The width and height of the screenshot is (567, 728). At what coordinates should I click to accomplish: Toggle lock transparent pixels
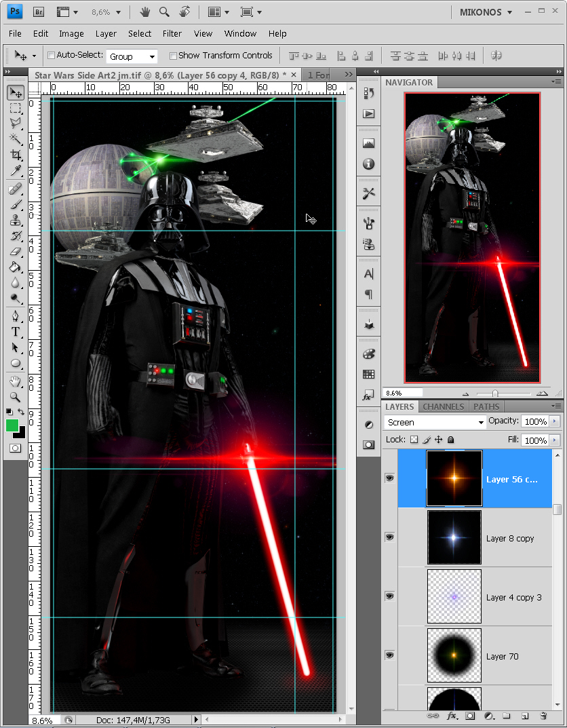point(414,440)
